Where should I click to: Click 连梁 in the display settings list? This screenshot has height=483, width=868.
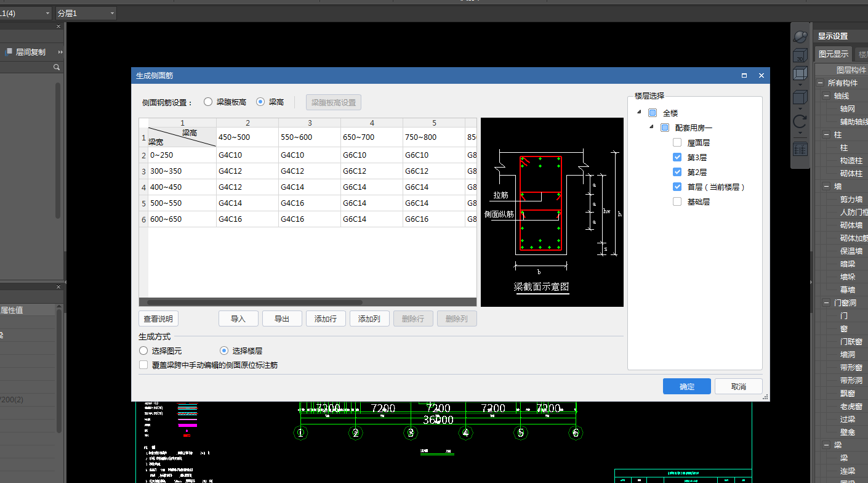[848, 471]
